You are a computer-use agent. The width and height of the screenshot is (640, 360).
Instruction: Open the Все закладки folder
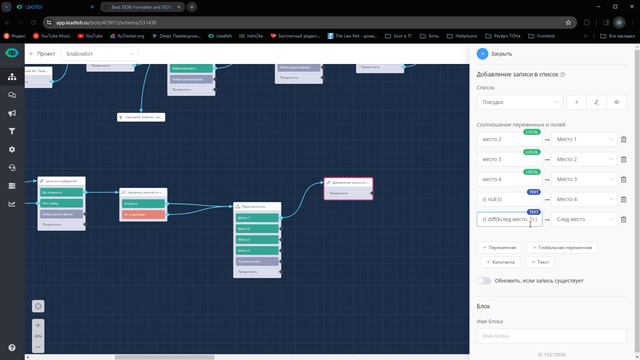(x=617, y=36)
